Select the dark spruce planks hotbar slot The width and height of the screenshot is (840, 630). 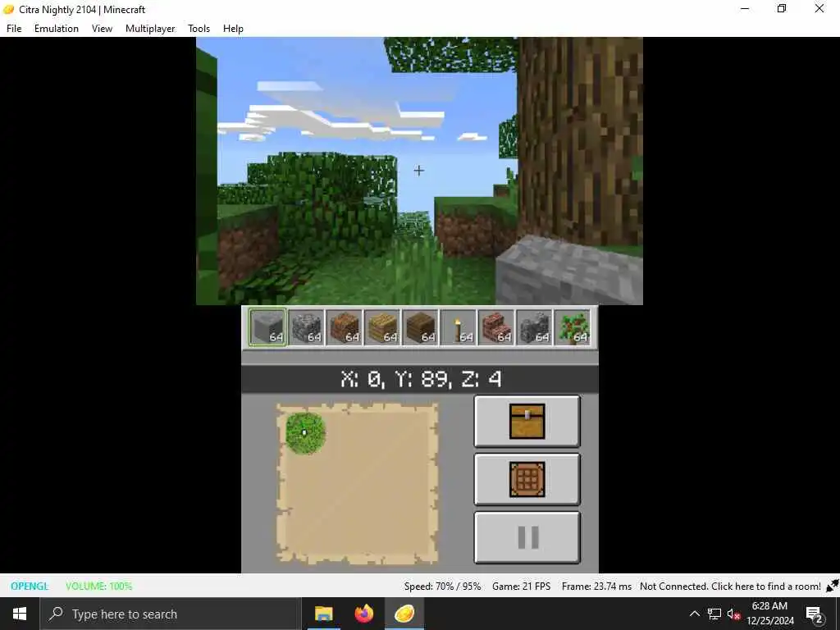(420, 327)
